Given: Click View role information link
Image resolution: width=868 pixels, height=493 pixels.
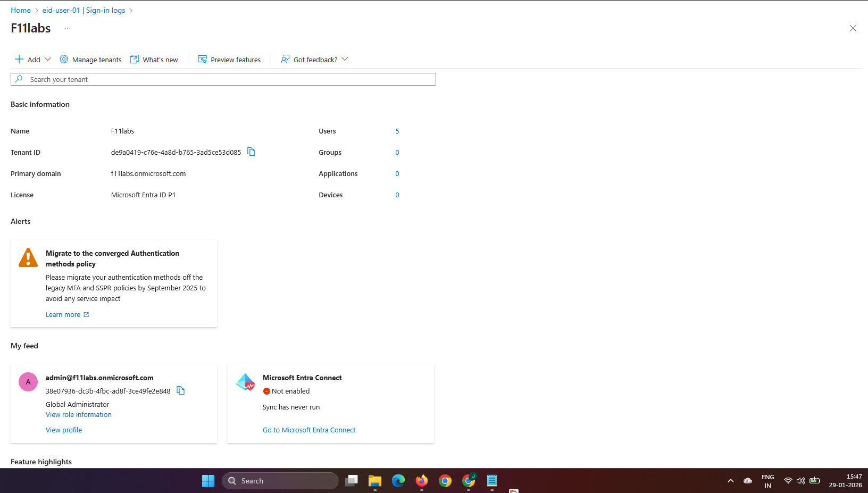Looking at the screenshot, I should (79, 415).
